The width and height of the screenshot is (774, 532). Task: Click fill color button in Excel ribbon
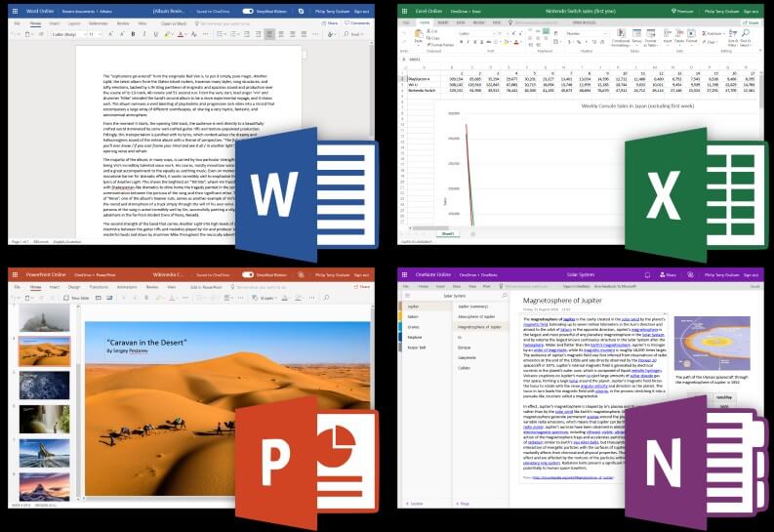[x=506, y=42]
